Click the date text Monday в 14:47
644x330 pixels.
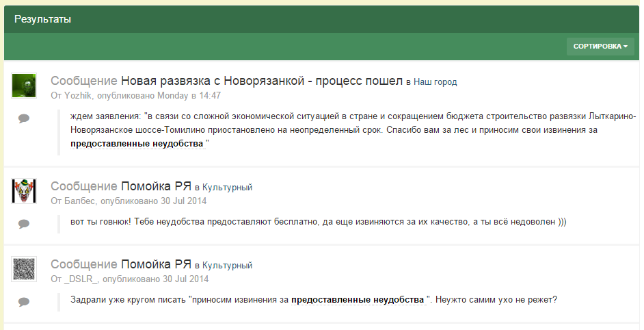click(x=189, y=95)
